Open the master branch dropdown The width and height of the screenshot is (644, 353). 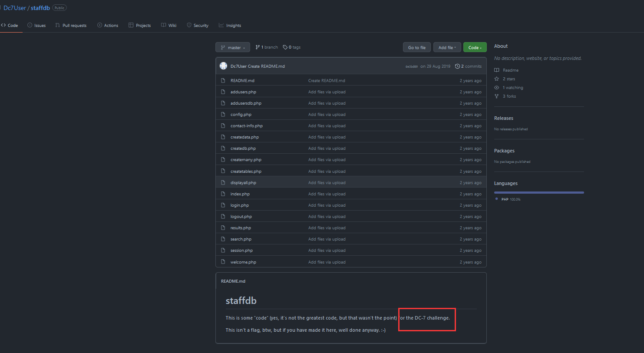click(x=233, y=47)
